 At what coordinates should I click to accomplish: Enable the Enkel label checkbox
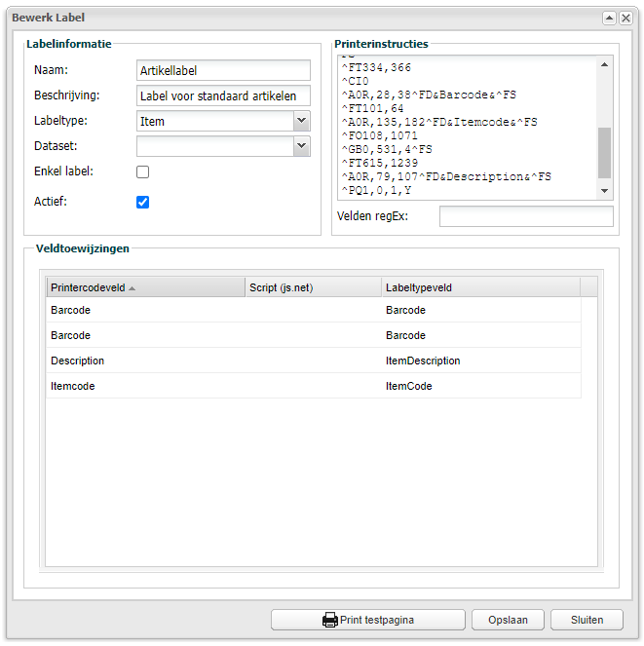point(142,171)
